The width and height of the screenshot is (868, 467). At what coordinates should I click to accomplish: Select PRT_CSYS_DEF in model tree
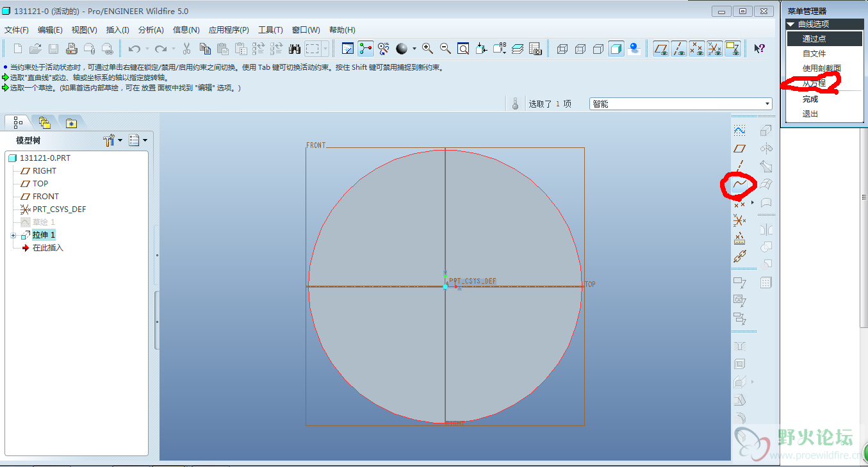pyautogui.click(x=59, y=209)
